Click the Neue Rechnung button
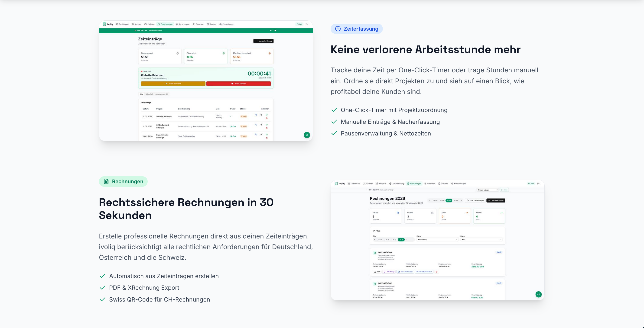Screen dimensions: 644x328 tap(495, 200)
